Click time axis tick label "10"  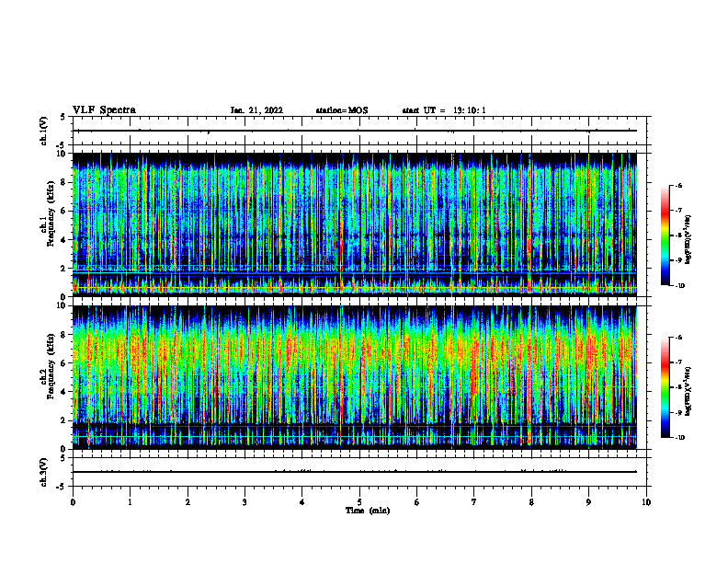pyautogui.click(x=646, y=502)
